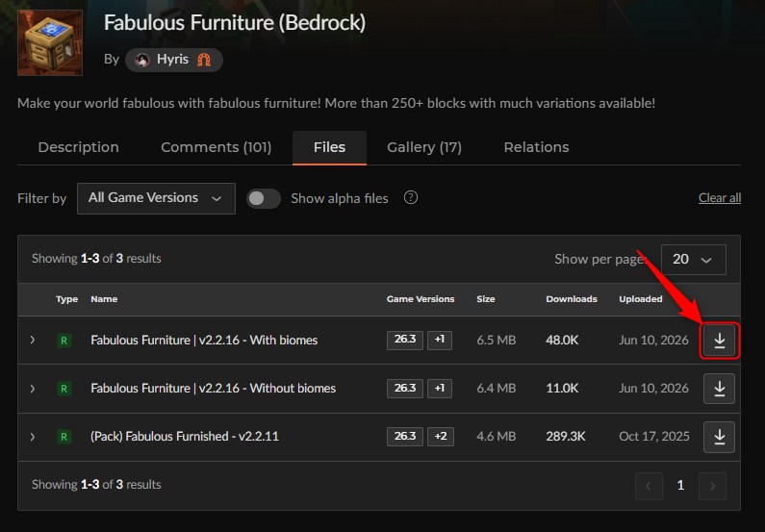
Task: Download Fabulous Furniture With biomes file
Action: pos(719,341)
